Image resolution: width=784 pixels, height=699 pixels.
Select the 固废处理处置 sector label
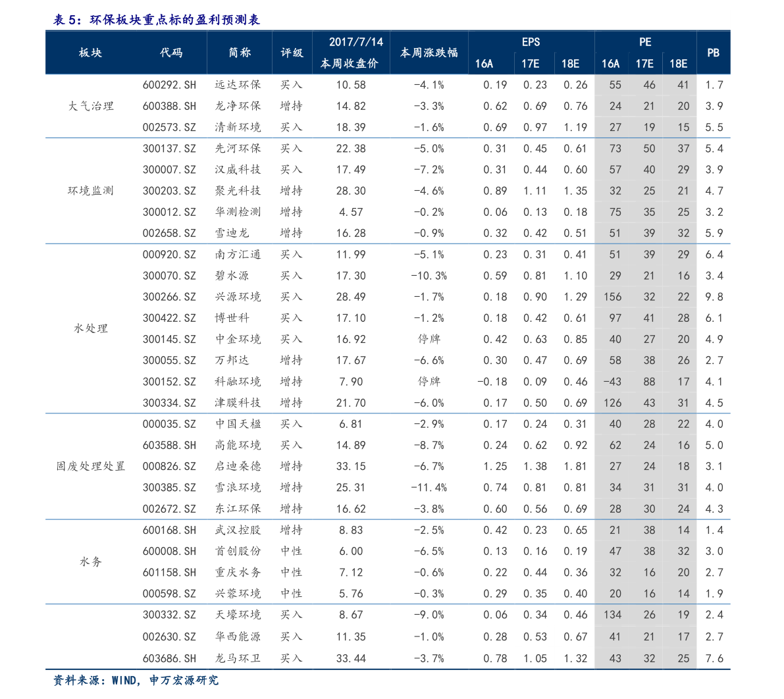[91, 467]
